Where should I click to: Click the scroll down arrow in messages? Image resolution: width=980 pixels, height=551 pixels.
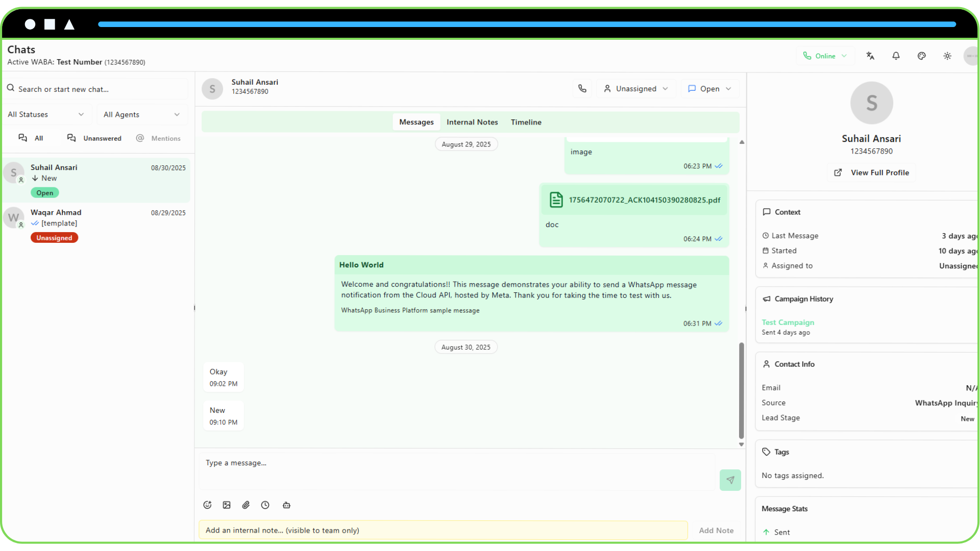[x=742, y=444]
